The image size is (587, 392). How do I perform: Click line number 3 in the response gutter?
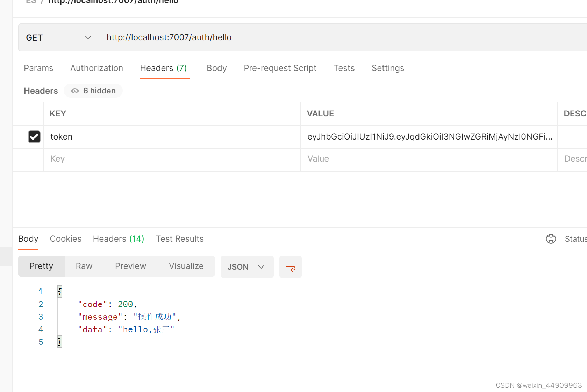(41, 317)
